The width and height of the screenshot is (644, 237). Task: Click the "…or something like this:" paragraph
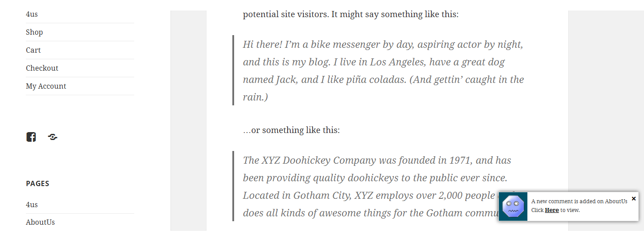pyautogui.click(x=292, y=130)
